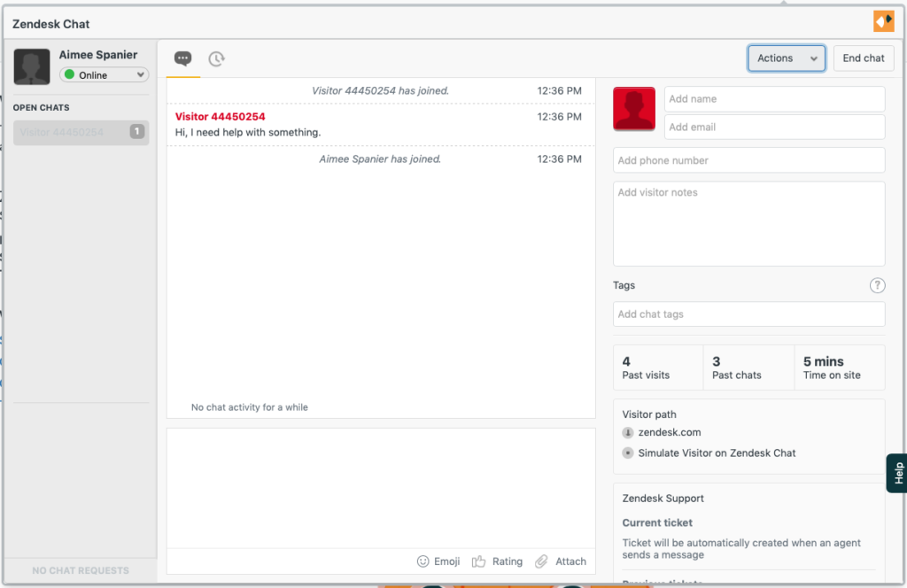Viewport: 907px width, 588px height.
Task: Click the 5 mins Time on site stat
Action: point(840,367)
